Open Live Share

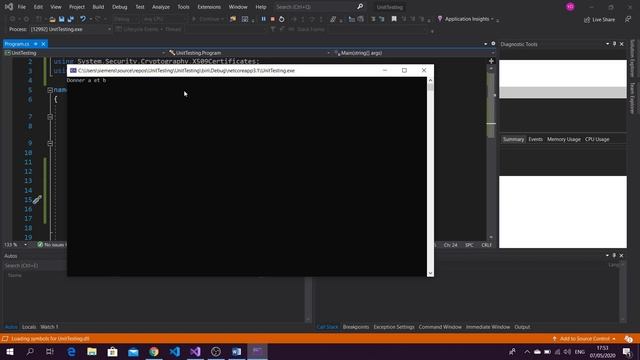click(599, 19)
